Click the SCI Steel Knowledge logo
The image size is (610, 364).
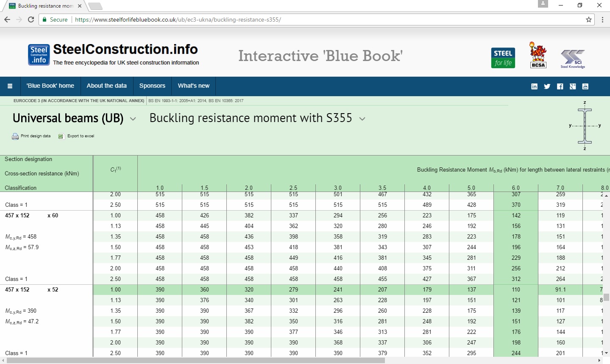pos(573,58)
